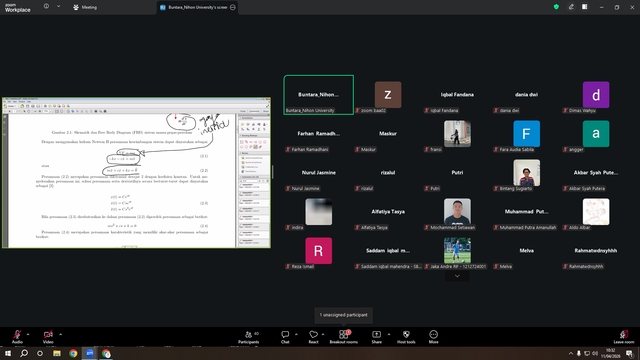640x360 pixels.
Task: Switch to the Meeting tab
Action: 85,7
